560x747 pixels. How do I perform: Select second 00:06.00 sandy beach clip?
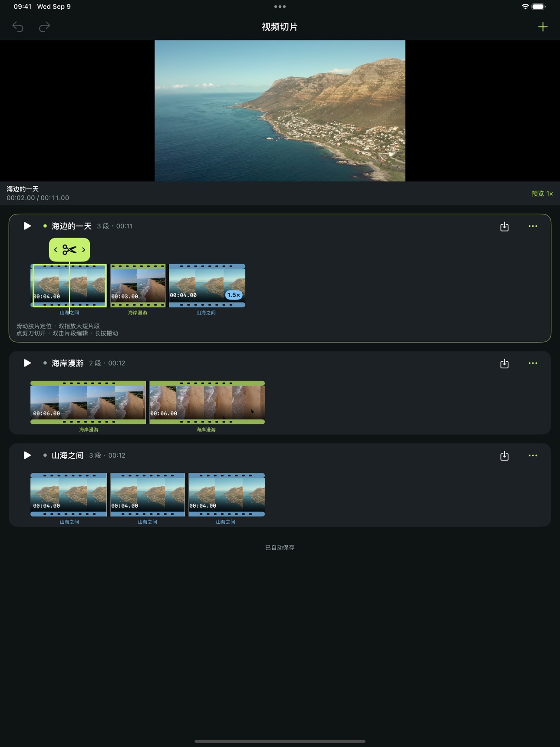207,403
